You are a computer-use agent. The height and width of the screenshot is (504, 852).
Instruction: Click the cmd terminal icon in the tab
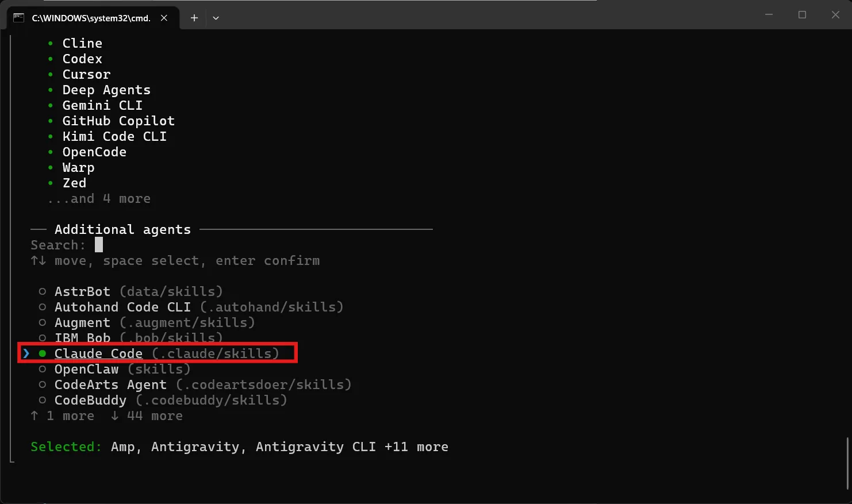18,18
